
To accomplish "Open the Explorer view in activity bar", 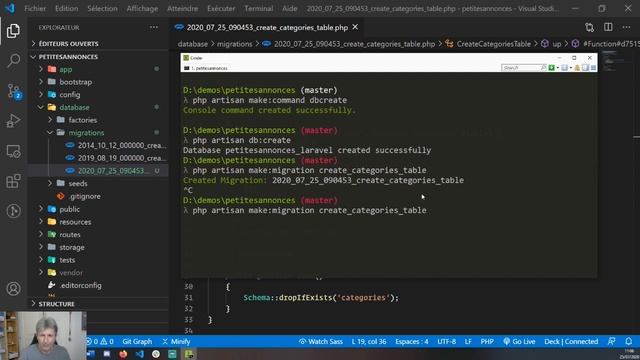I will coord(13,31).
